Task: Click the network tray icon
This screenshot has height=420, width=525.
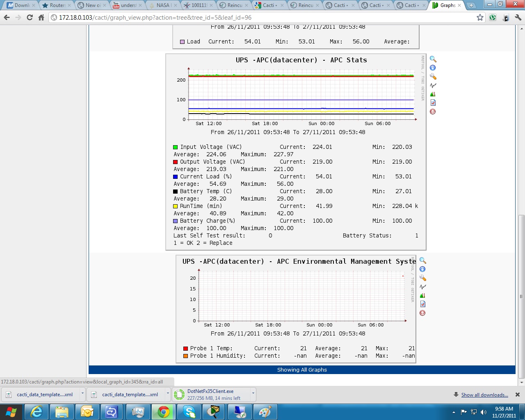Action: click(474, 412)
